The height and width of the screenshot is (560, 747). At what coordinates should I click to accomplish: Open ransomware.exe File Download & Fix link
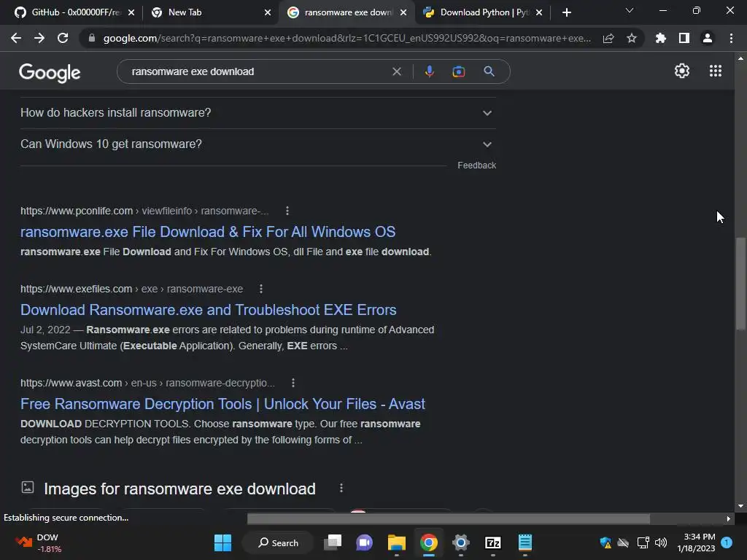[208, 232]
